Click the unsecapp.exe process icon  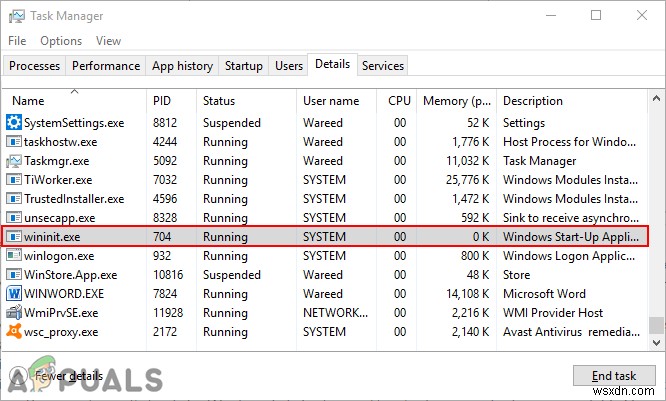[14, 217]
